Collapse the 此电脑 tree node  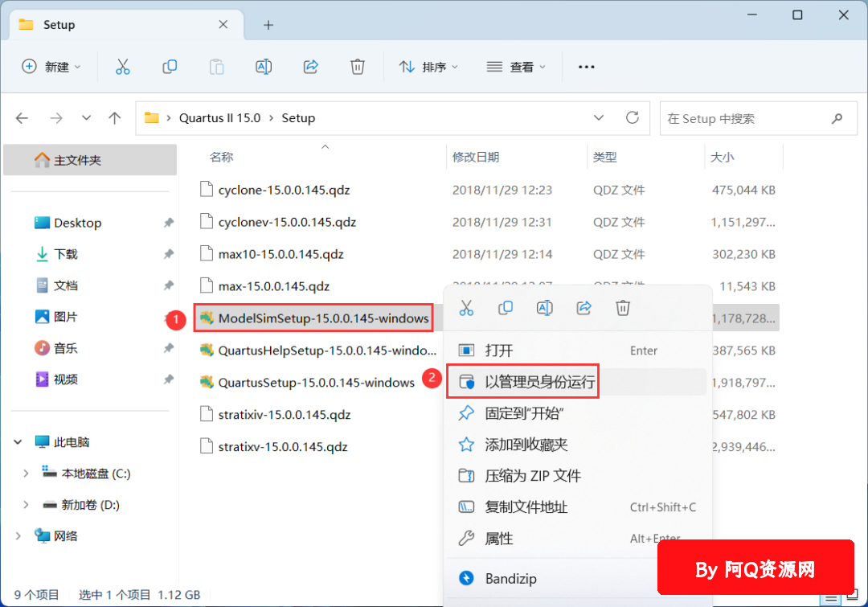tap(18, 442)
